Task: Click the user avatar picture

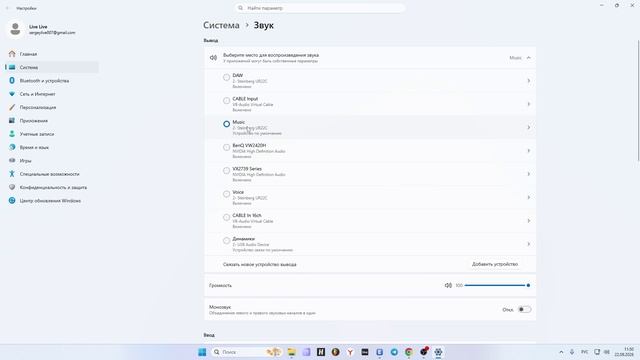Action: point(16,29)
